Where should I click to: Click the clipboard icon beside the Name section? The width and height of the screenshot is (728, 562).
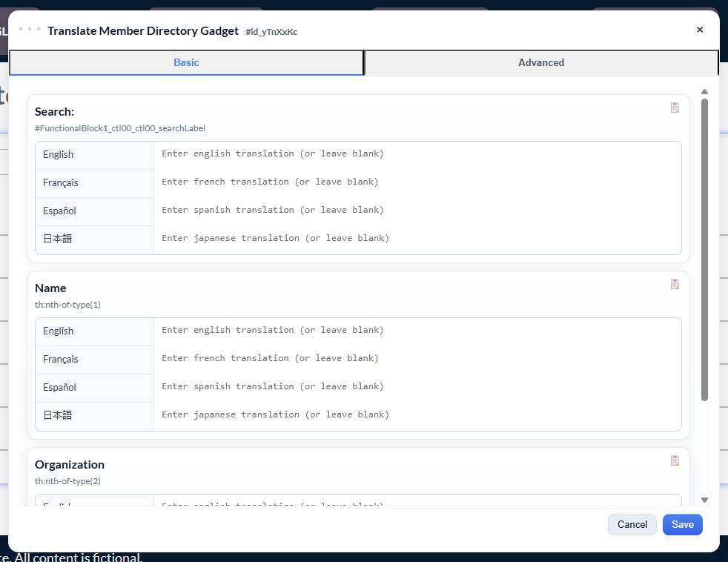coord(675,283)
